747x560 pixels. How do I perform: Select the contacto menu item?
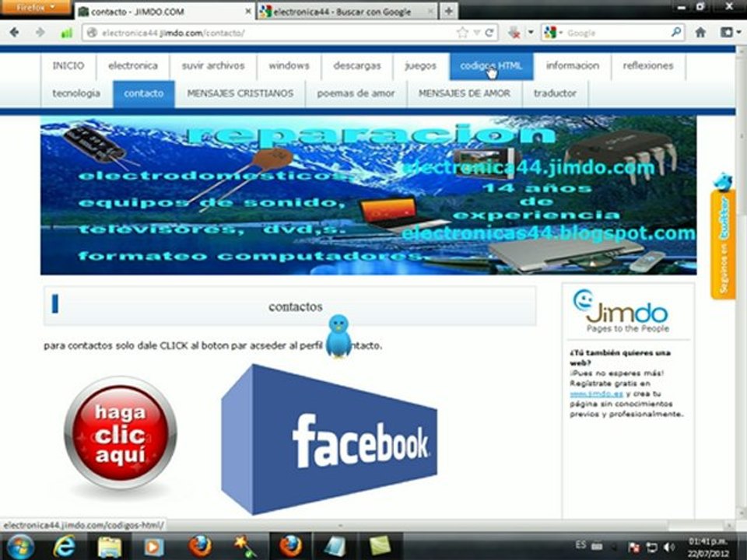(144, 94)
